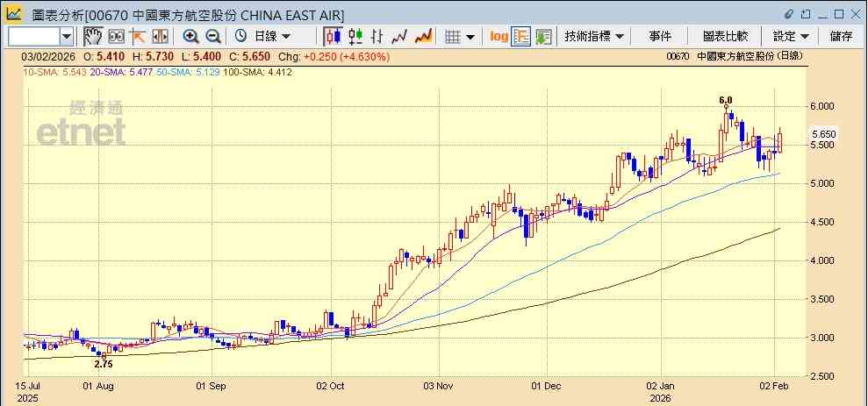Click the paperclip pin icon
Screen dimensions: 868x406
(x=789, y=14)
